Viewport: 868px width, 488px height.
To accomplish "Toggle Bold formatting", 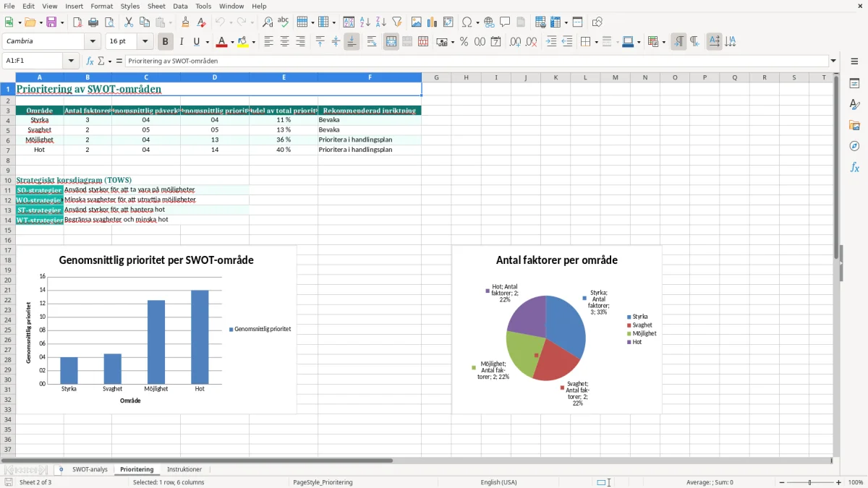I will pos(165,42).
